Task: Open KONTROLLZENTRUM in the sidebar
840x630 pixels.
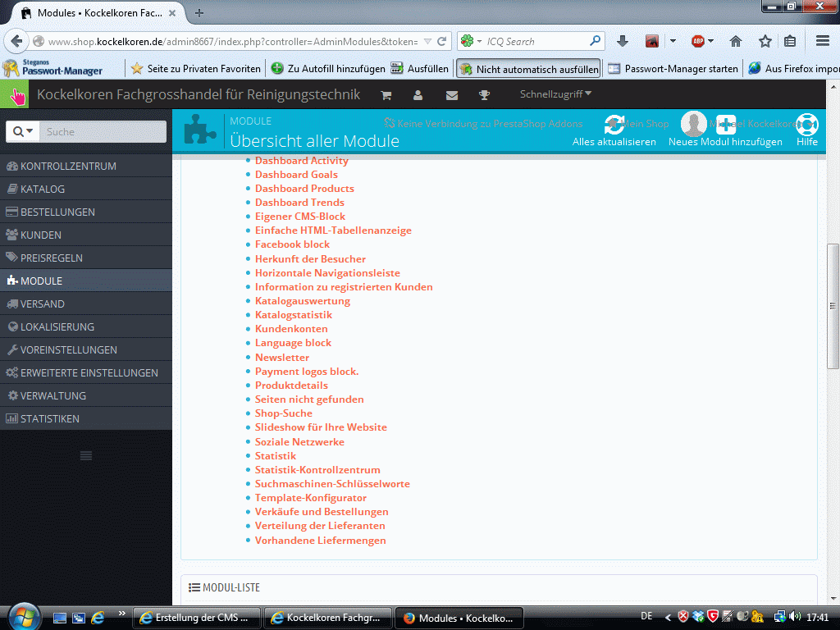Action: click(86, 166)
